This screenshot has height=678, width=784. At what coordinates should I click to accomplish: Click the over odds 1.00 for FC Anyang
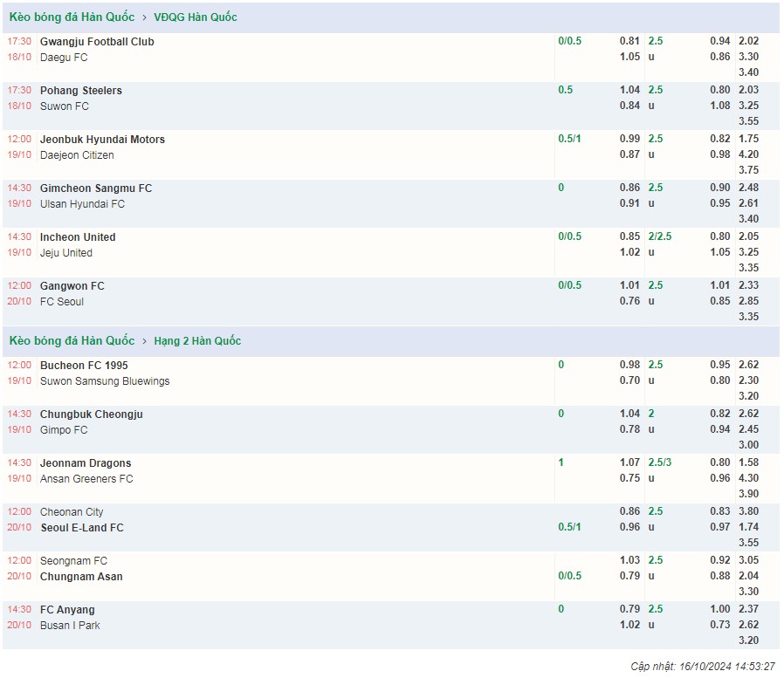coord(720,609)
